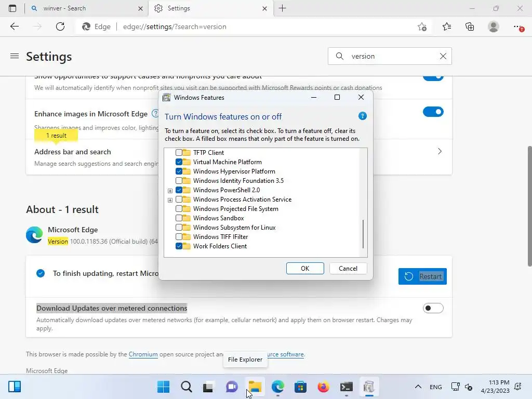The width and height of the screenshot is (532, 399).
Task: Add this page to favorites star icon
Action: [422, 27]
